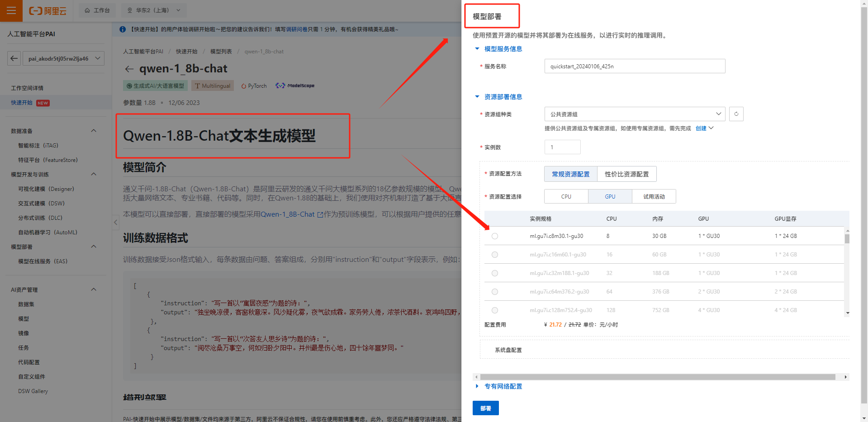Click the 服务名称 input field

(635, 66)
